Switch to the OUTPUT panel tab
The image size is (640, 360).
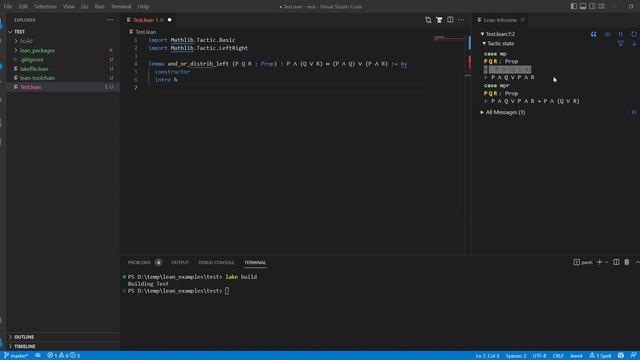point(180,262)
